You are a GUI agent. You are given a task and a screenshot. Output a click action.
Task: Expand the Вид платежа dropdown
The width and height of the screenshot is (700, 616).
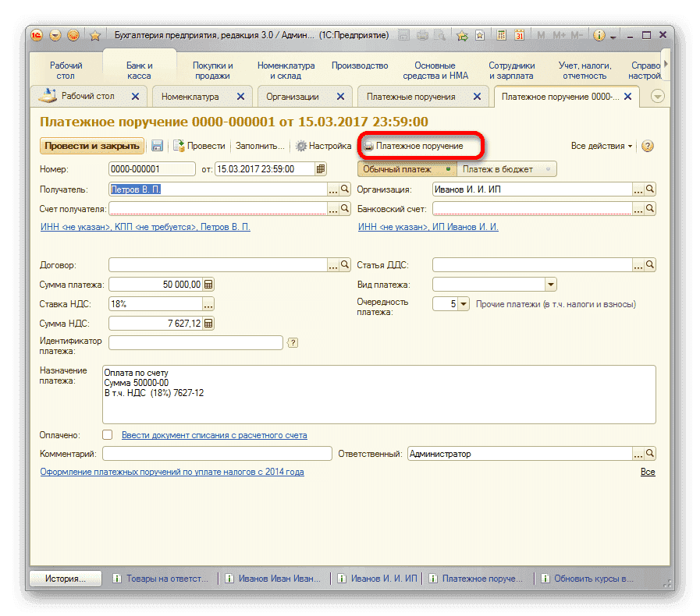point(551,285)
